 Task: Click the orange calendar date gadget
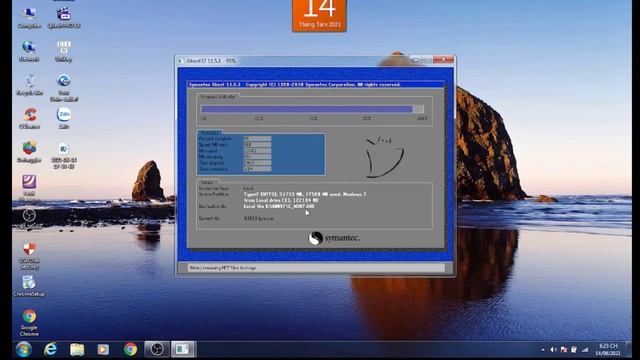(319, 16)
